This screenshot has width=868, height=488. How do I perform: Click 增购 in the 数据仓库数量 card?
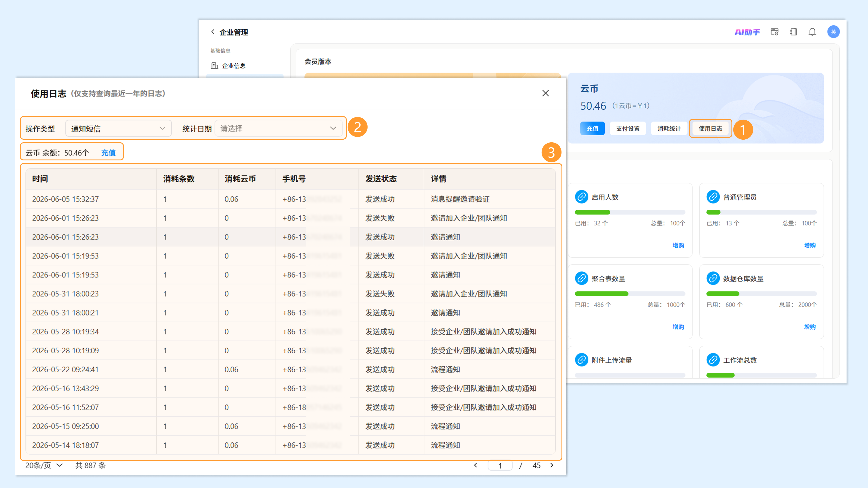tap(810, 327)
